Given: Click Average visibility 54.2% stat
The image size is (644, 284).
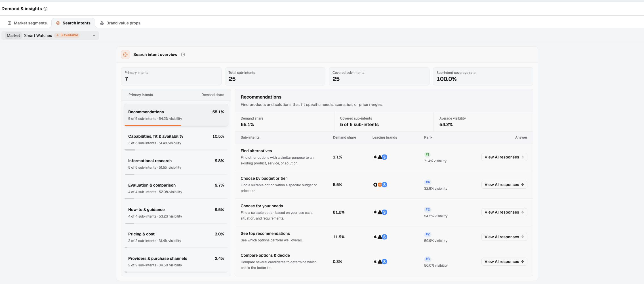Looking at the screenshot, I should click(453, 122).
